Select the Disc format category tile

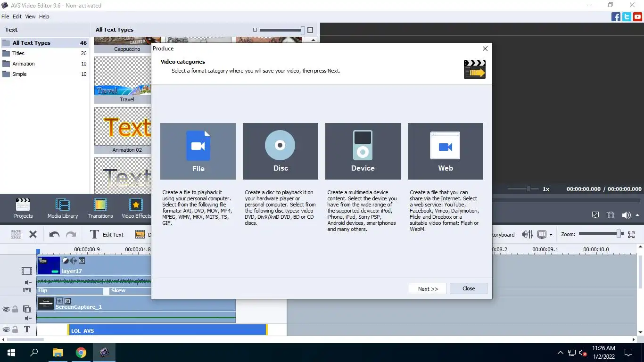[x=281, y=151]
